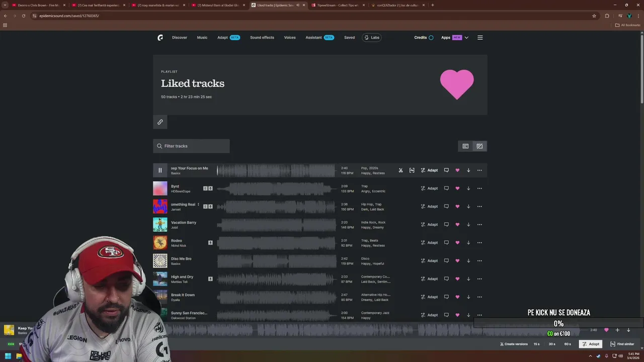
Task: Download current track from bottom player bar
Action: pyautogui.click(x=628, y=330)
